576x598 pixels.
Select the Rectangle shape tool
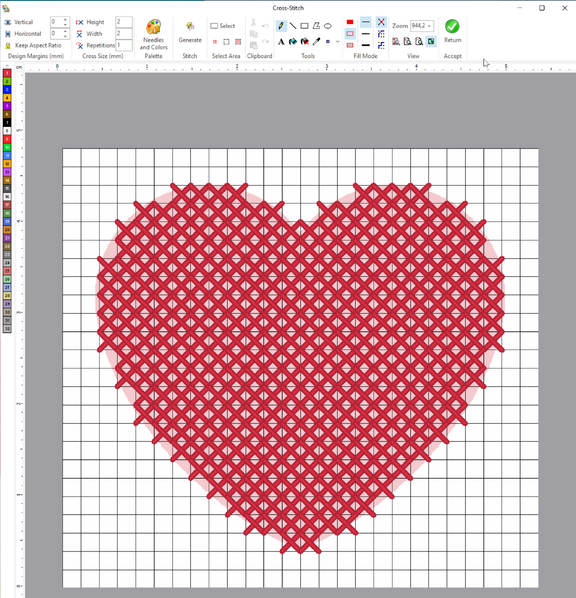point(304,26)
